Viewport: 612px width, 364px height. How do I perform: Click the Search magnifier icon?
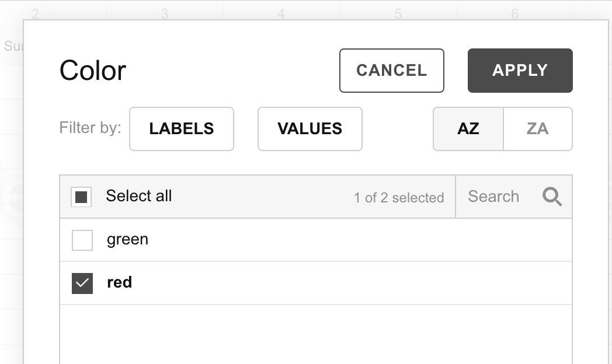551,197
